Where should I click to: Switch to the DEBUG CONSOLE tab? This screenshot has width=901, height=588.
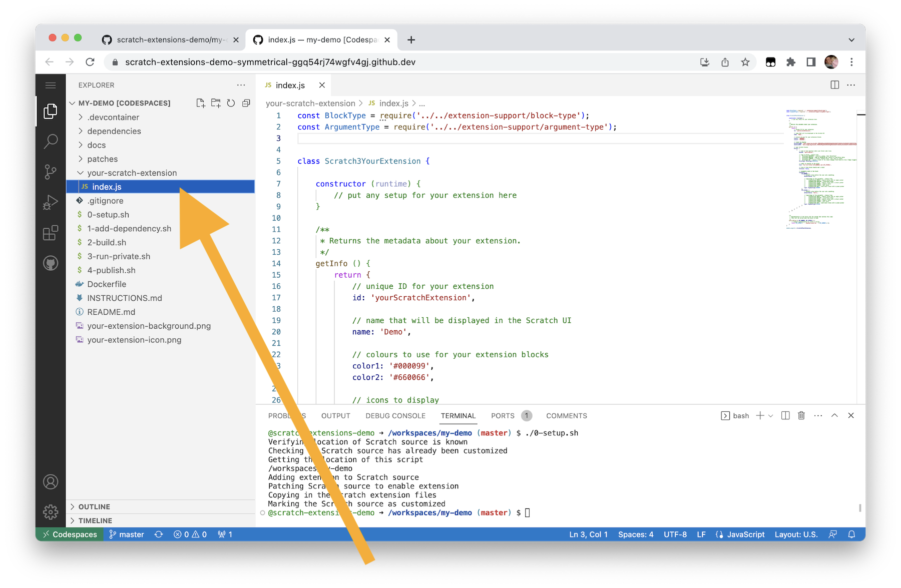[395, 415]
